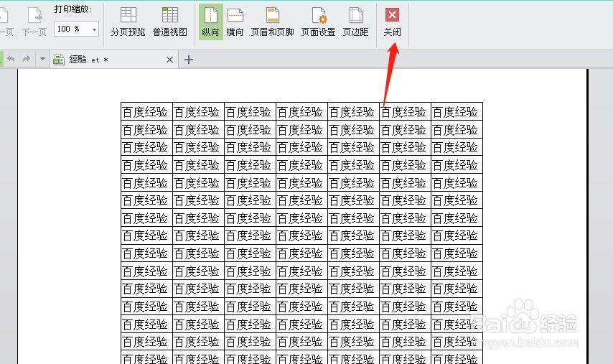Viewport: 613px width, 364px height.
Task: Open page break preview (分页预览)
Action: [x=128, y=22]
